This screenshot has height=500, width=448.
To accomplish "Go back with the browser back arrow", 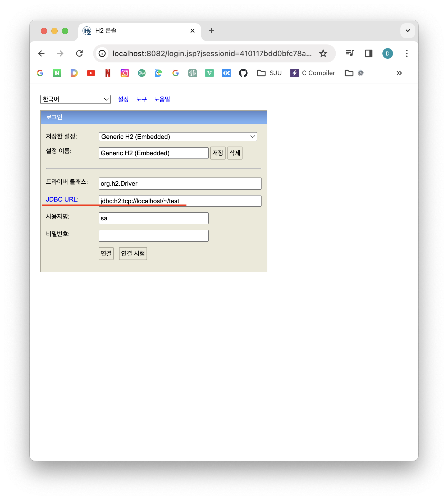I will [42, 53].
